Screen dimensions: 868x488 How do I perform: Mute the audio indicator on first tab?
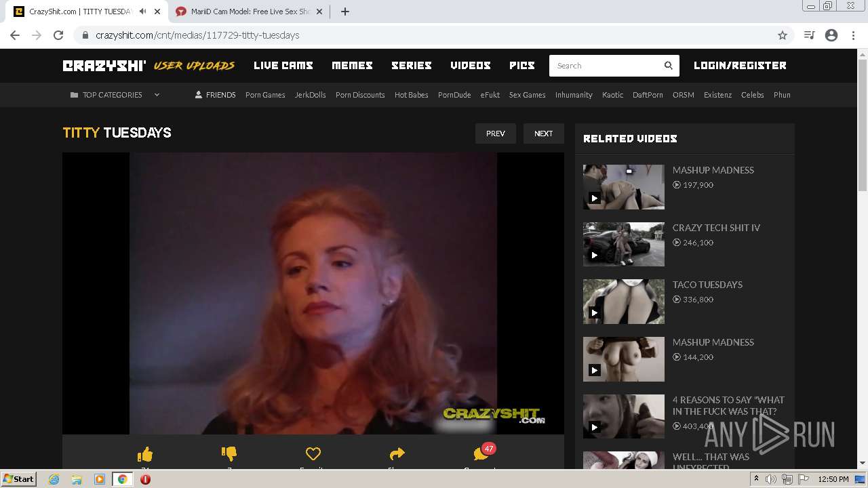click(x=142, y=12)
